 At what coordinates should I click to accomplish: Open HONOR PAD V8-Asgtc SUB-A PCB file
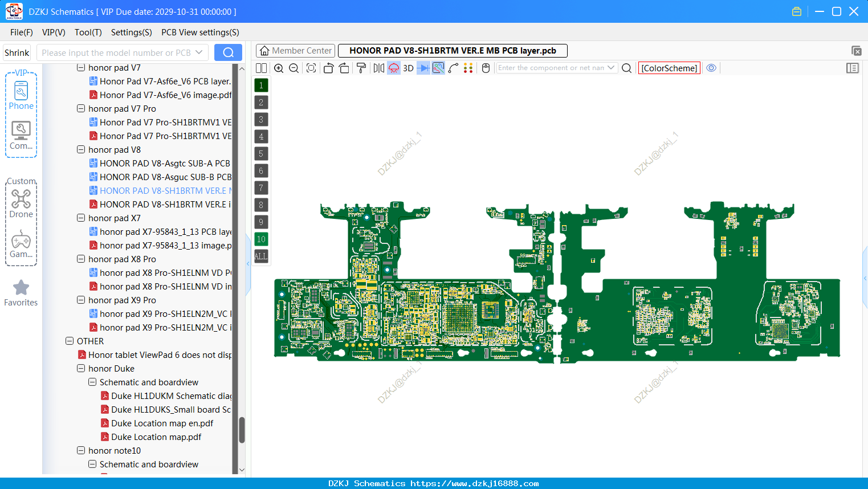click(160, 163)
